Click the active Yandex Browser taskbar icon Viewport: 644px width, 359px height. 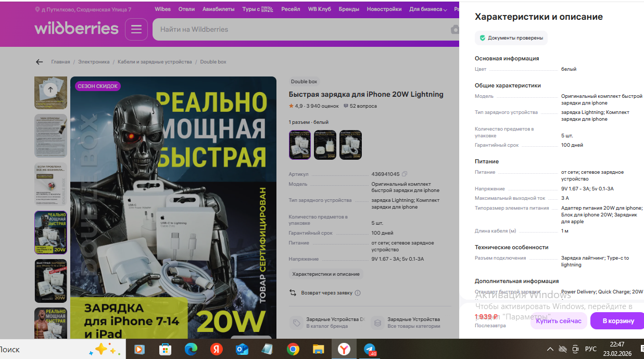[x=344, y=350]
